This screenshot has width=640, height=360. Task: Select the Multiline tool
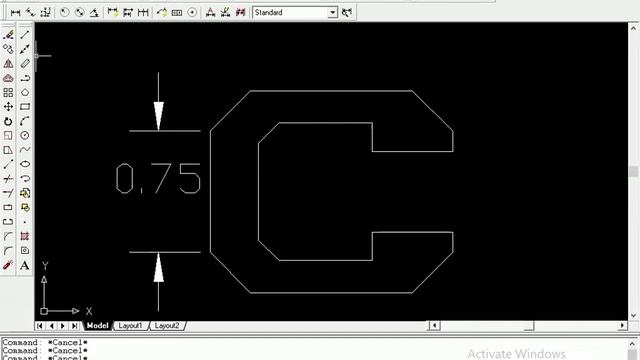(25, 64)
